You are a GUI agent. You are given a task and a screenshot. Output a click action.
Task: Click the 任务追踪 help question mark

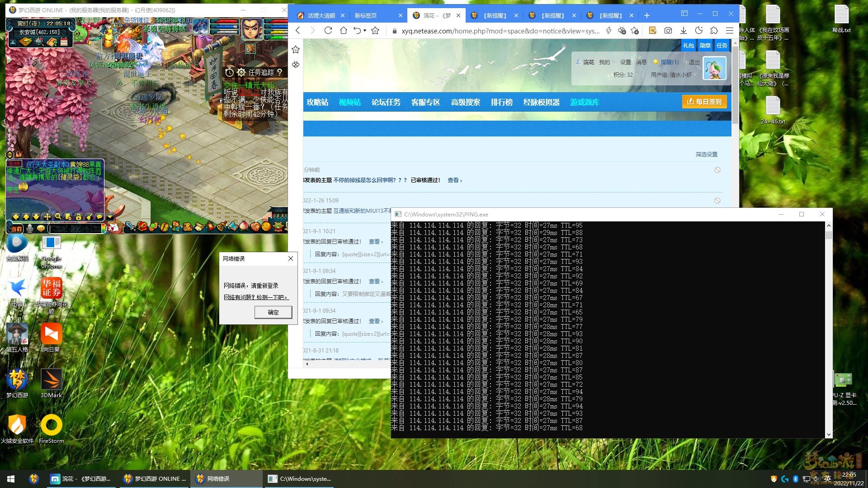click(280, 72)
